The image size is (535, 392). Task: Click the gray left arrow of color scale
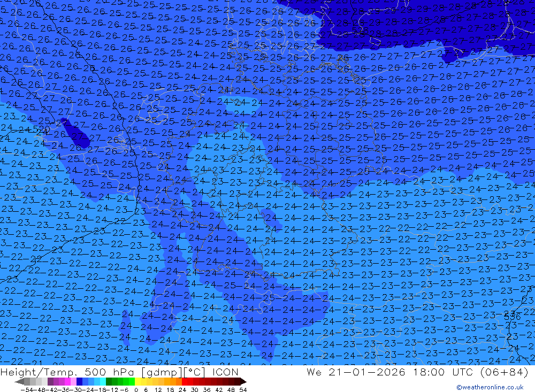[19, 381]
